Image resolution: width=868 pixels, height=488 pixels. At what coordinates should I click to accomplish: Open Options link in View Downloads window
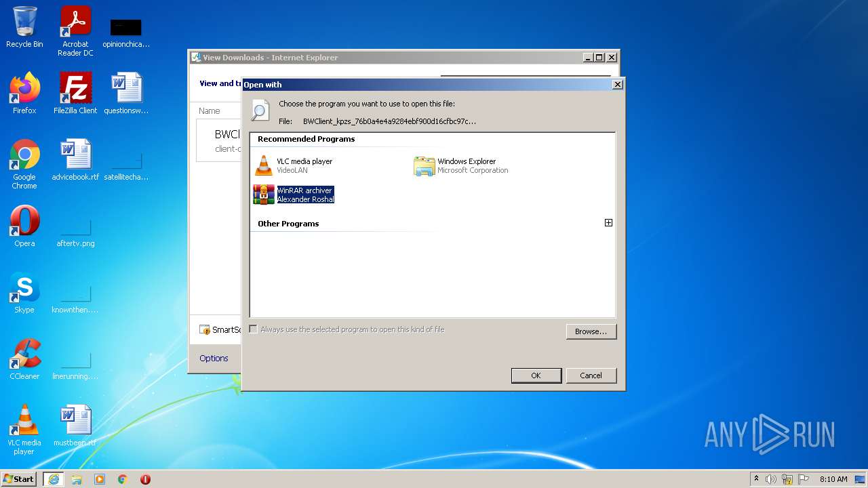214,359
